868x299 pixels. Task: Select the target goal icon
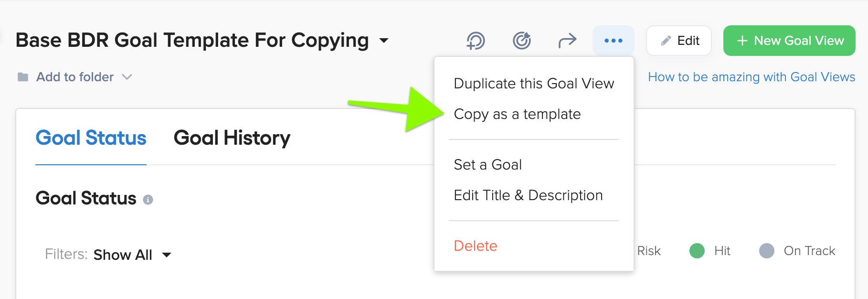point(521,41)
